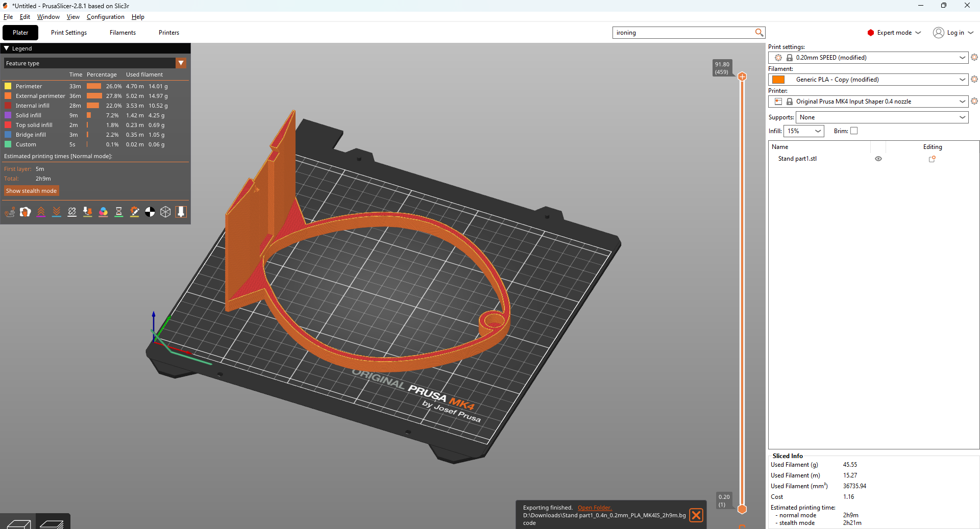Toggle Tool changes visibility icon
This screenshot has width=980, height=529.
(x=88, y=212)
